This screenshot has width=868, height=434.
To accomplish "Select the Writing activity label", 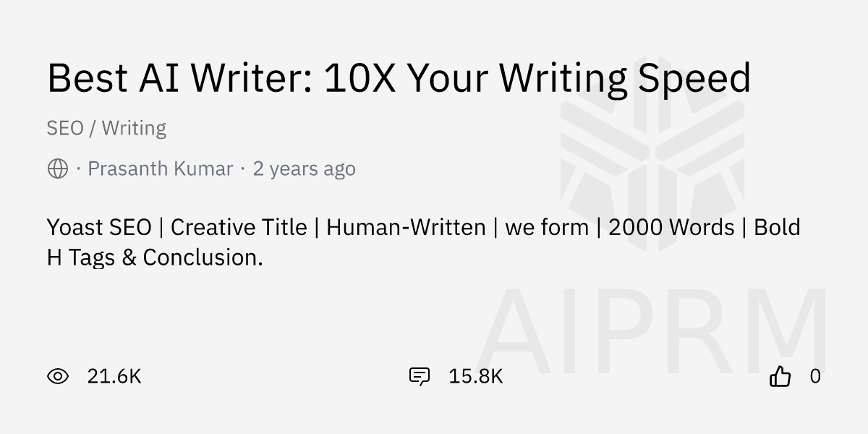I will point(134,128).
